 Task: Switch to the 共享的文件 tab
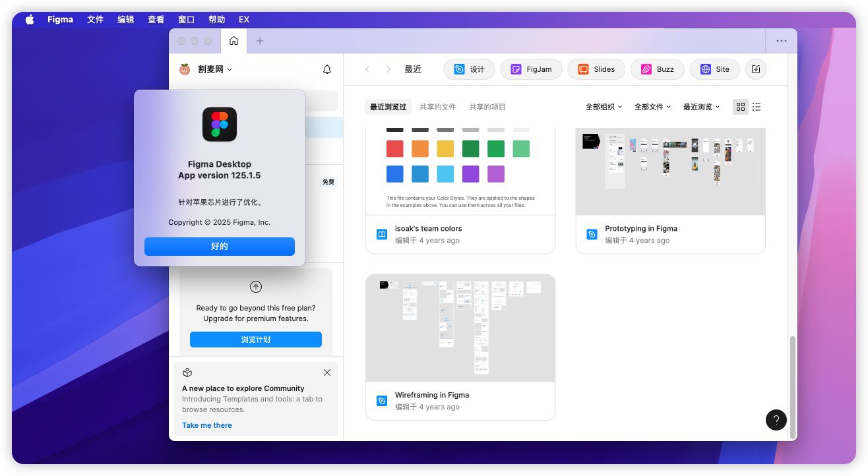438,107
